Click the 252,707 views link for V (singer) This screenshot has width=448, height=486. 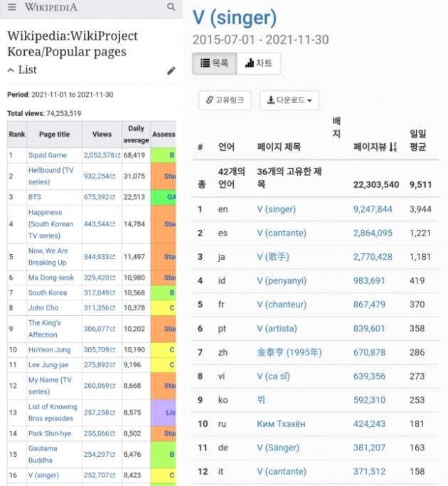pyautogui.click(x=100, y=475)
